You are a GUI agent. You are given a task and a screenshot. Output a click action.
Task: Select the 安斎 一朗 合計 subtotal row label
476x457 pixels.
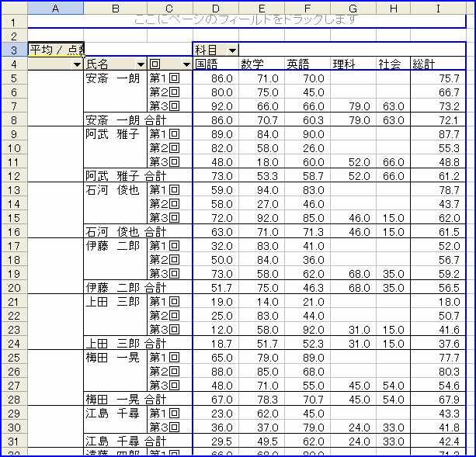tap(138, 119)
